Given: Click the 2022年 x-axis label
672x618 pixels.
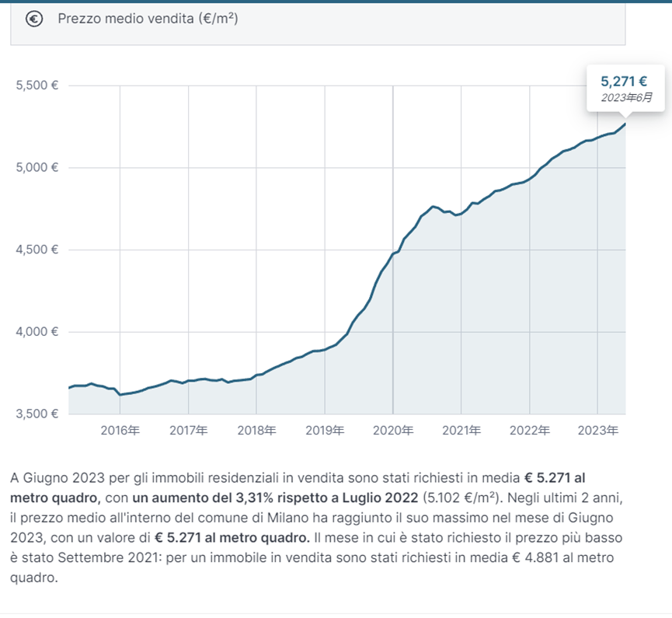Looking at the screenshot, I should click(x=529, y=430).
